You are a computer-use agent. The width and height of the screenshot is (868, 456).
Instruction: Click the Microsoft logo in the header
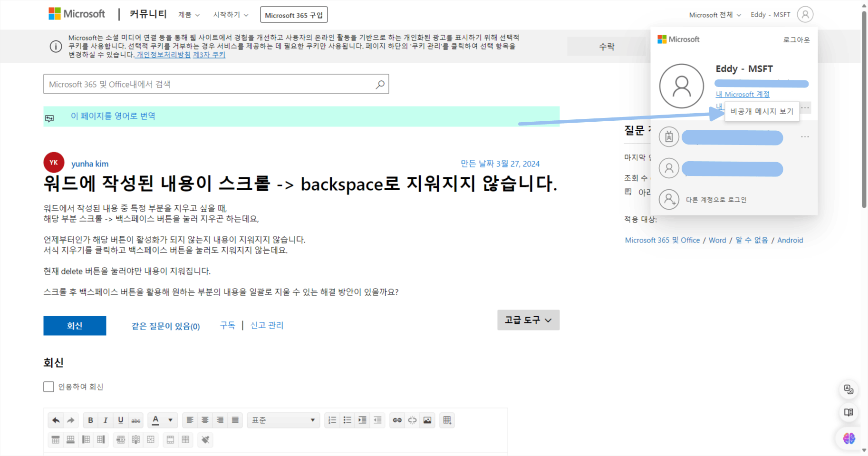point(77,14)
